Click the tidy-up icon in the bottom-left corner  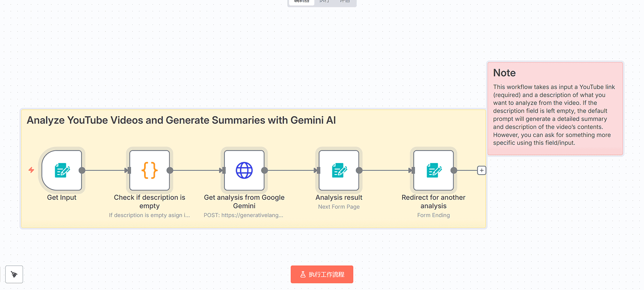point(14,274)
